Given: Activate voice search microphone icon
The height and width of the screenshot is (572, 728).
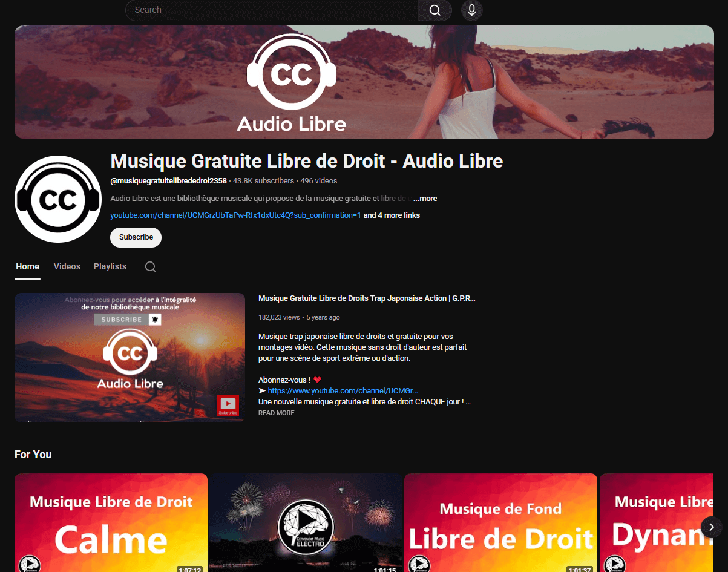Looking at the screenshot, I should [471, 10].
